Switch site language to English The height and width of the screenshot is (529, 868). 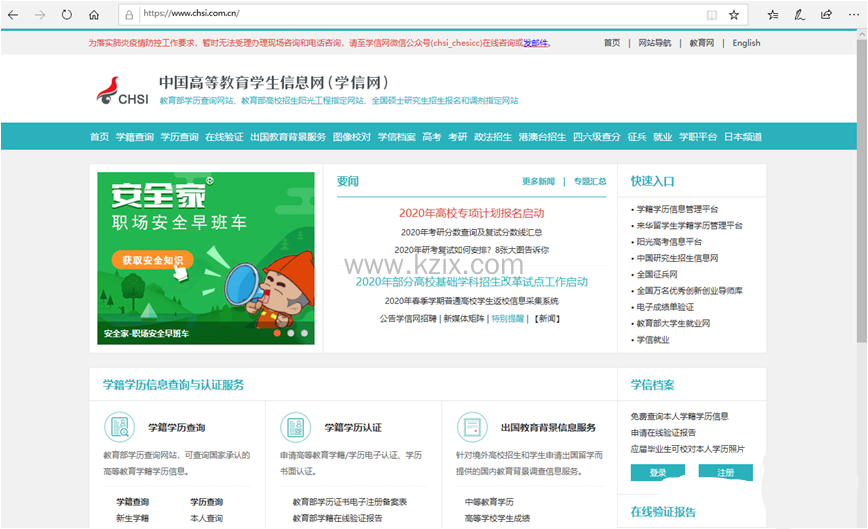tap(746, 43)
